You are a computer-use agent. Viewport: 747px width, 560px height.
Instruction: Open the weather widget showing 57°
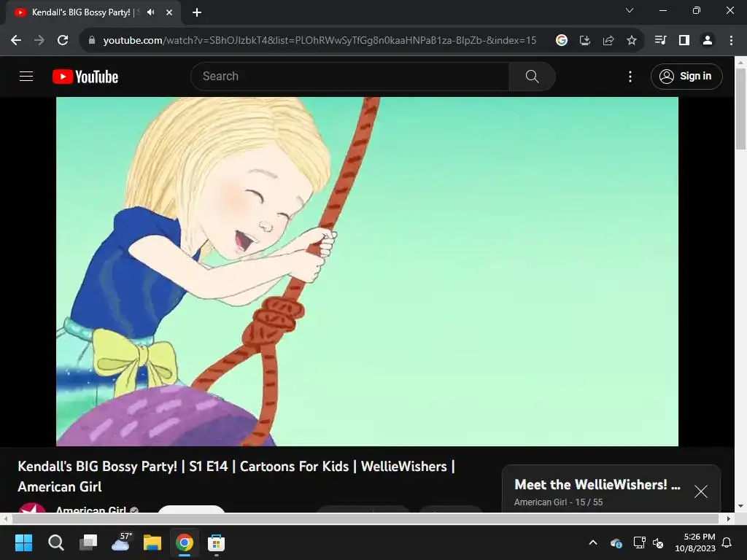tap(121, 542)
